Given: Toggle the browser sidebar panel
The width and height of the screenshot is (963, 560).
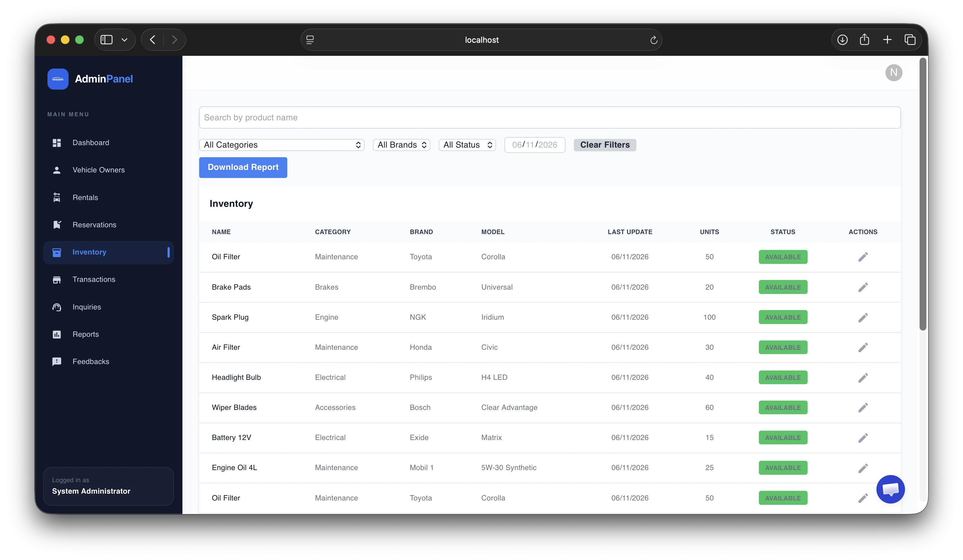Looking at the screenshot, I should pos(106,40).
